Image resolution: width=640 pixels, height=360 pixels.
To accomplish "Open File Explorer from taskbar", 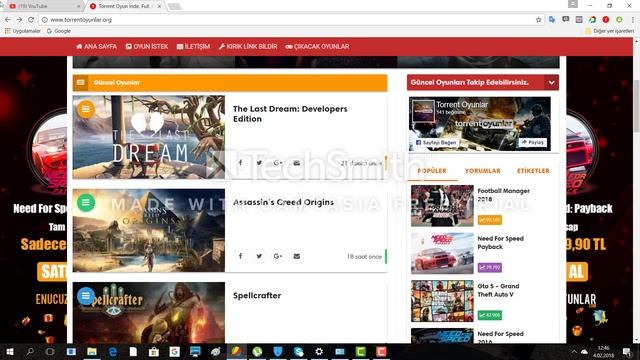I will [92, 351].
